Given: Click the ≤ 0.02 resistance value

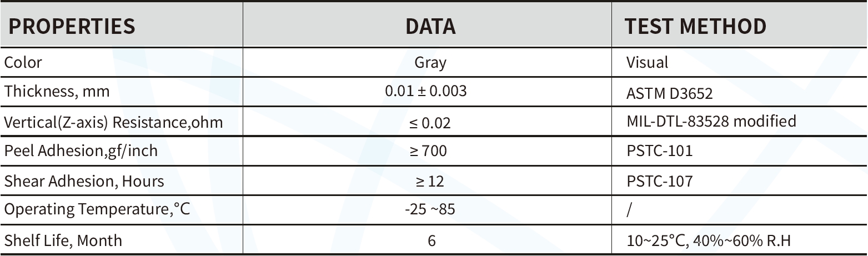Looking at the screenshot, I should (x=430, y=122).
